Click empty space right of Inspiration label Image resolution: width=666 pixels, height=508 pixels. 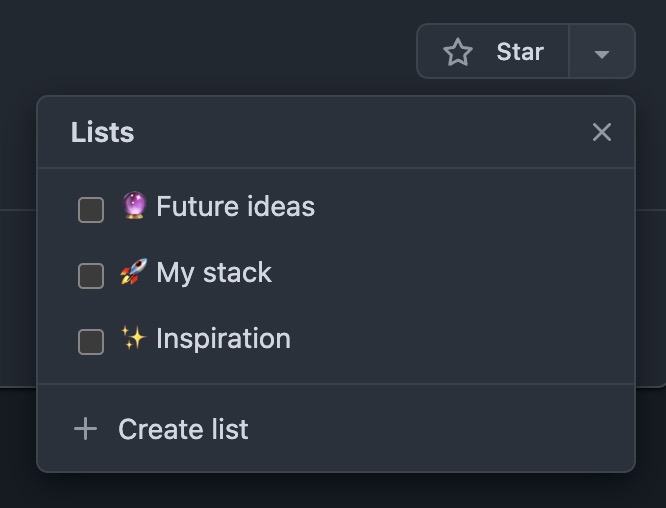coord(460,340)
